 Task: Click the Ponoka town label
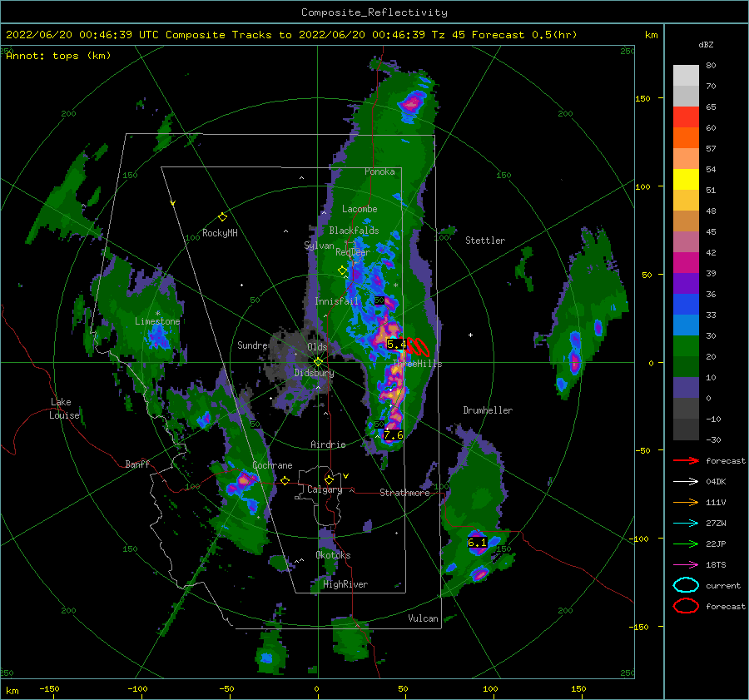(379, 171)
